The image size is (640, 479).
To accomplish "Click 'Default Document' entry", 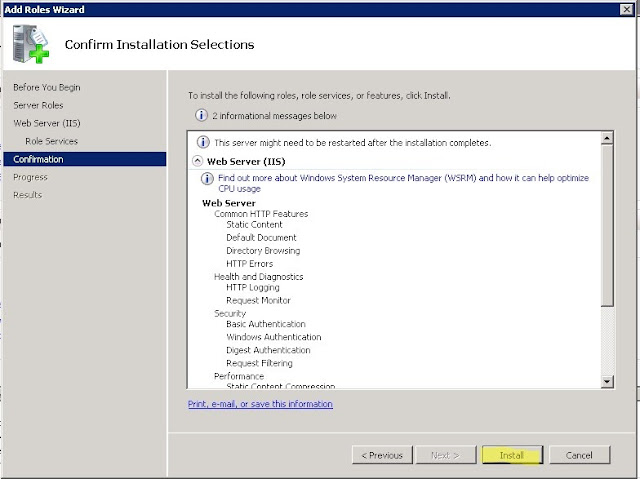I will click(261, 237).
